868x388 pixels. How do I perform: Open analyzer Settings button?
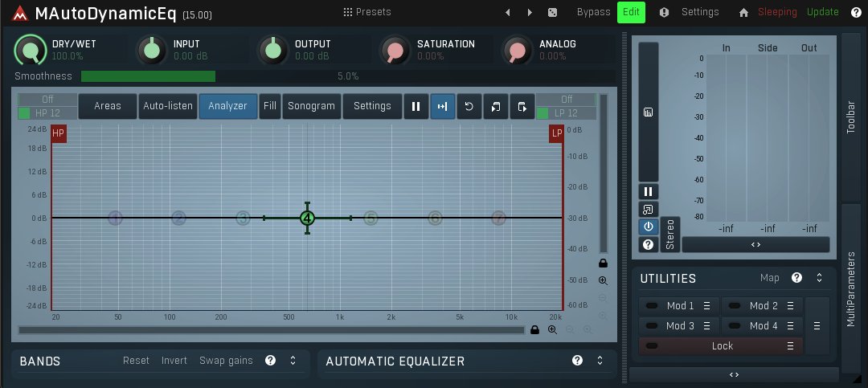click(372, 106)
